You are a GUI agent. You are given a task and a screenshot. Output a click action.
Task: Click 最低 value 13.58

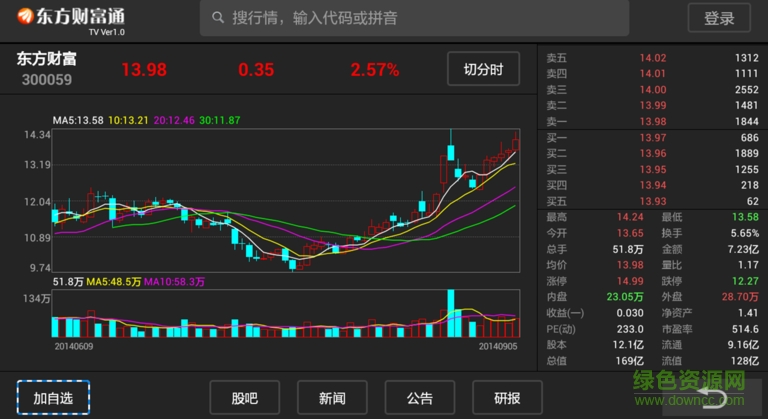pyautogui.click(x=745, y=217)
